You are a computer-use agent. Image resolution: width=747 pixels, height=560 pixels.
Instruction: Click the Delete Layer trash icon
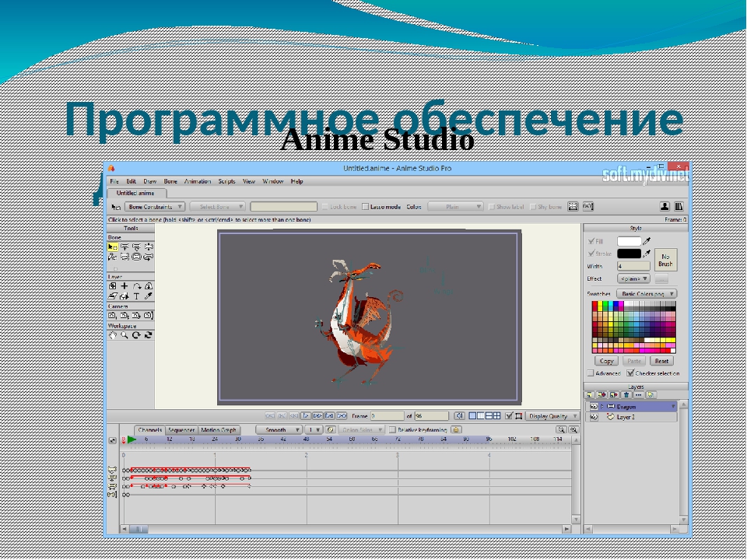[626, 395]
